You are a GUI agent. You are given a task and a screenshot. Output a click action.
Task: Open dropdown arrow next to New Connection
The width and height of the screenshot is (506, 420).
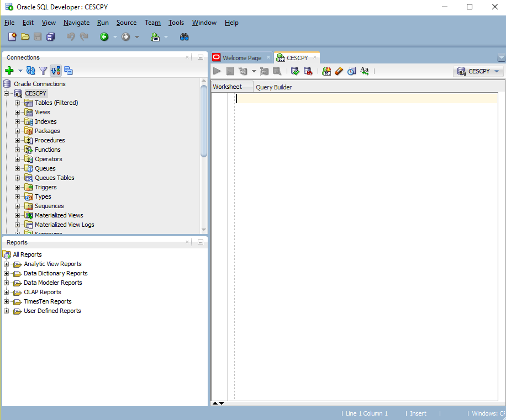[x=20, y=71]
